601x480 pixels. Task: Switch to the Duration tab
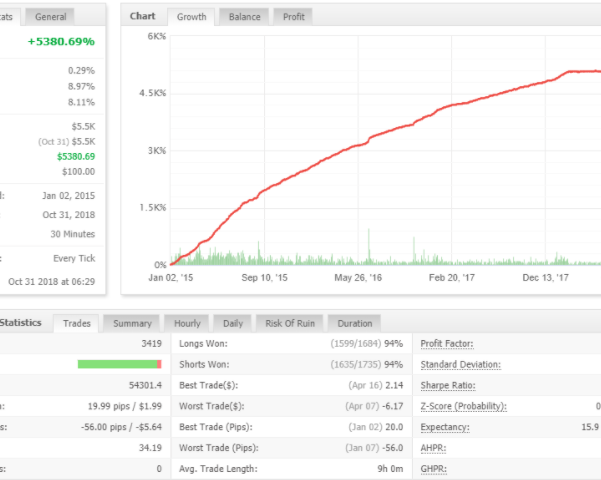click(x=355, y=323)
